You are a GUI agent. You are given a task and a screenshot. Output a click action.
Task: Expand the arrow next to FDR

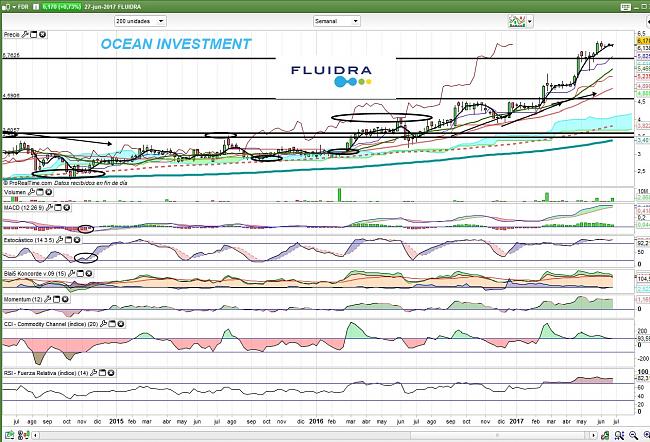[14, 7]
